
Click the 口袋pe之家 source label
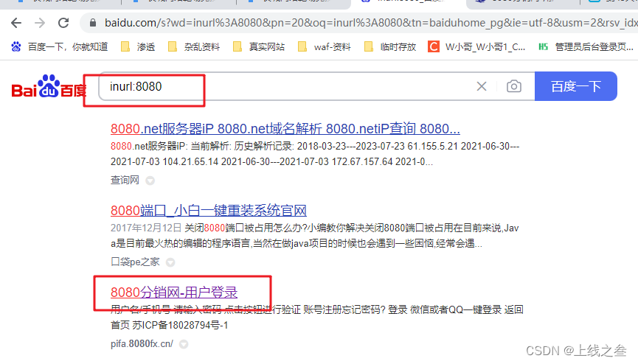135,262
